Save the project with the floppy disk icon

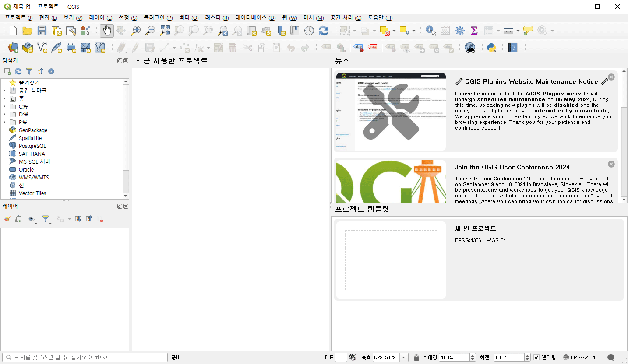click(x=42, y=31)
